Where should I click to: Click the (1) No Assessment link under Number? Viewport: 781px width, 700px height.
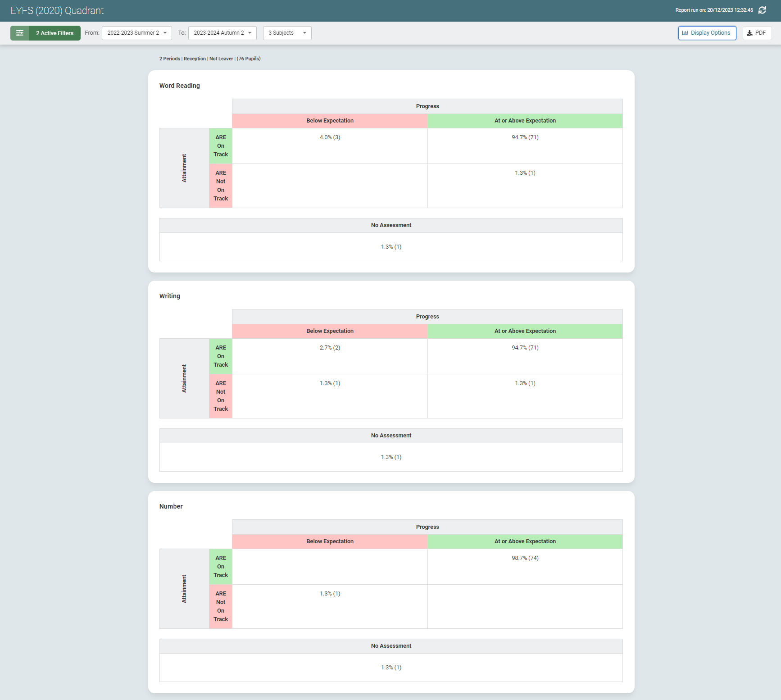click(x=398, y=667)
